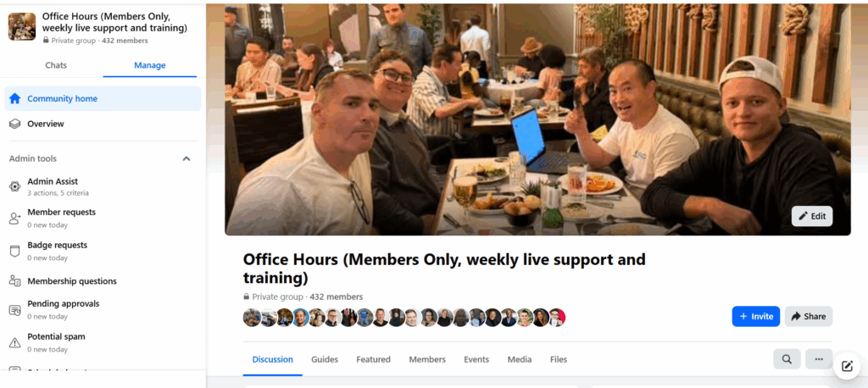The height and width of the screenshot is (388, 868).
Task: Edit the group cover photo
Action: tap(812, 216)
